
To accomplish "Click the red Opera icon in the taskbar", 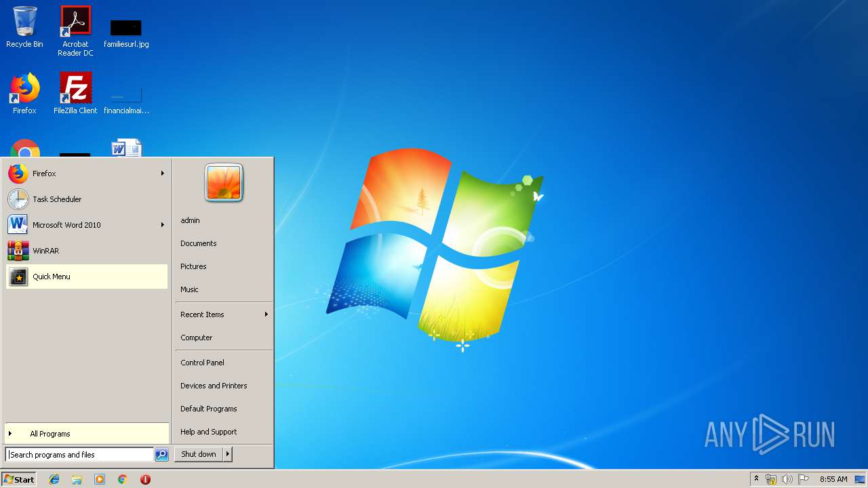I will tap(145, 479).
